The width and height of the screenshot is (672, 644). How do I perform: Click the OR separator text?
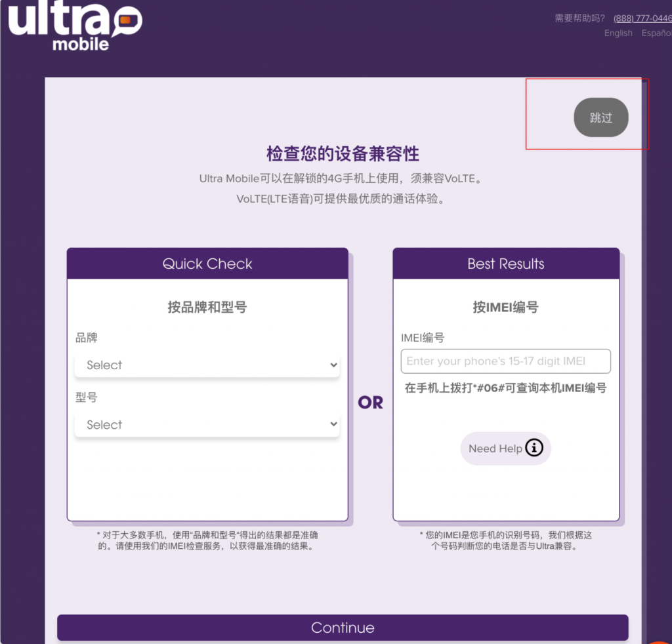(371, 403)
